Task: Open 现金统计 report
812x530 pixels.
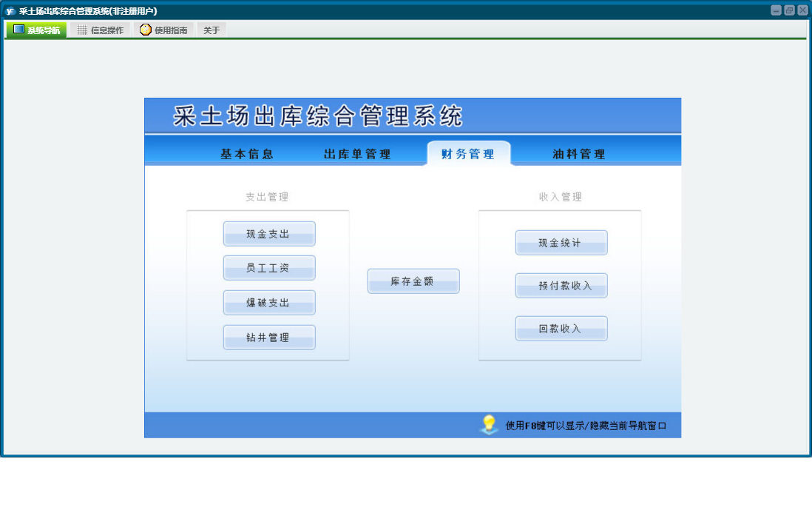Action: tap(561, 243)
